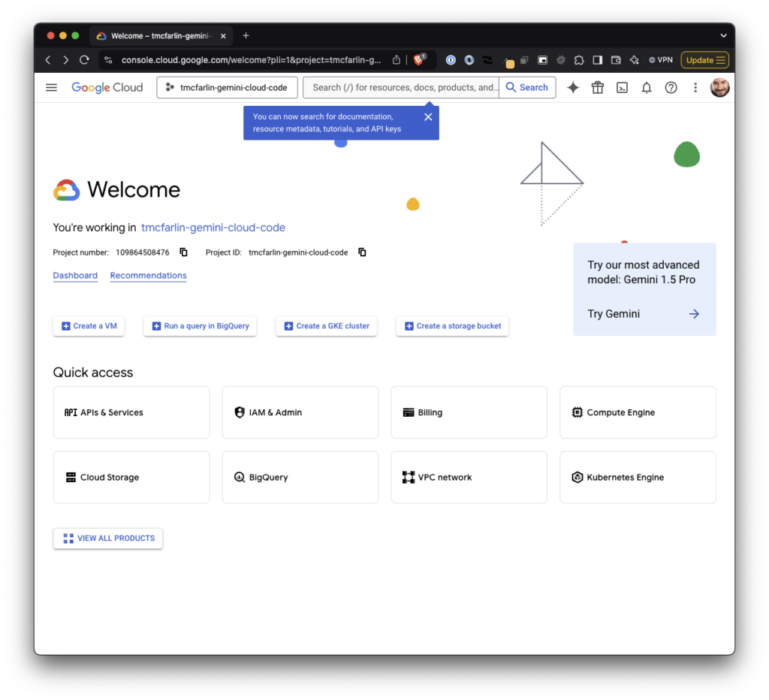Close the Welcome browser tab
The width and height of the screenshot is (769, 700).
tap(223, 36)
